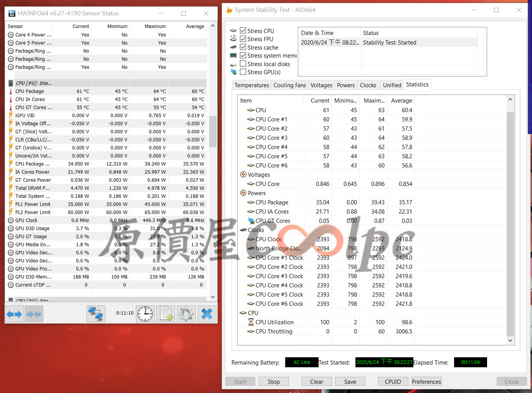Click the Clear button in AIDA64

pyautogui.click(x=317, y=381)
